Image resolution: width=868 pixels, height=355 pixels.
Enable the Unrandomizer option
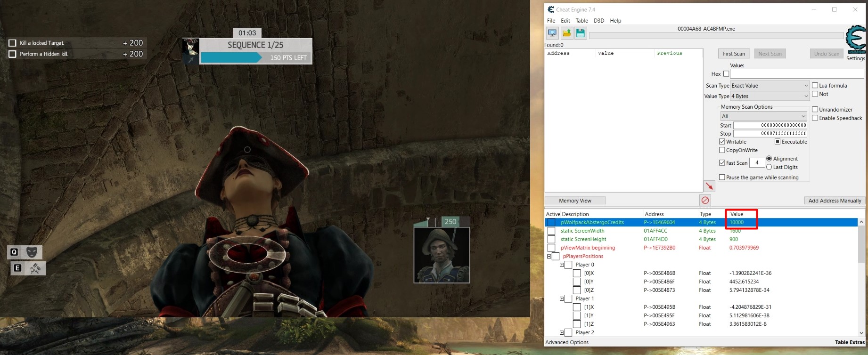point(815,109)
